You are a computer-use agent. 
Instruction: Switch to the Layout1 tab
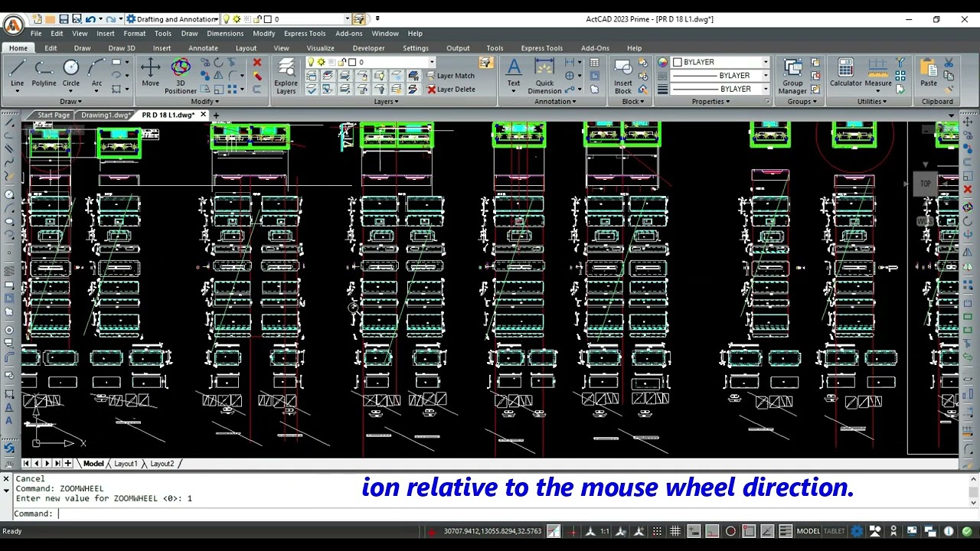(x=126, y=463)
